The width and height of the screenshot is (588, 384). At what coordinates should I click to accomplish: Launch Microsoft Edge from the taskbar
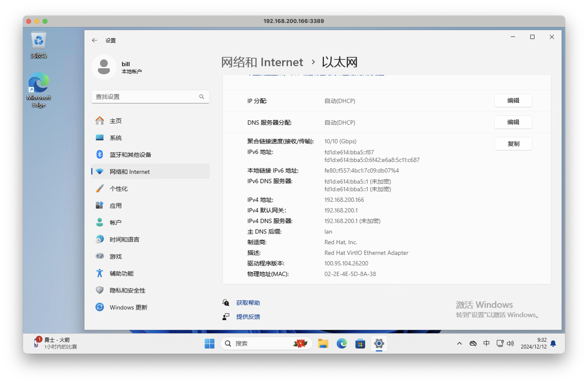click(x=342, y=343)
